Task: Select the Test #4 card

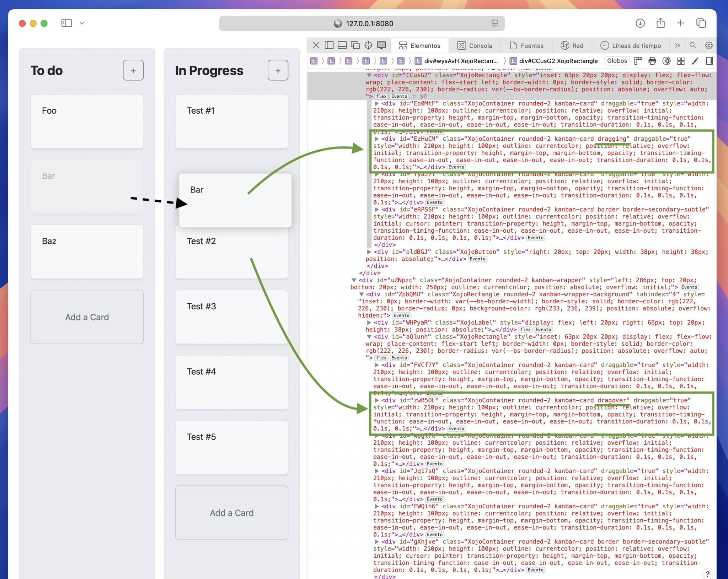Action: coord(232,382)
